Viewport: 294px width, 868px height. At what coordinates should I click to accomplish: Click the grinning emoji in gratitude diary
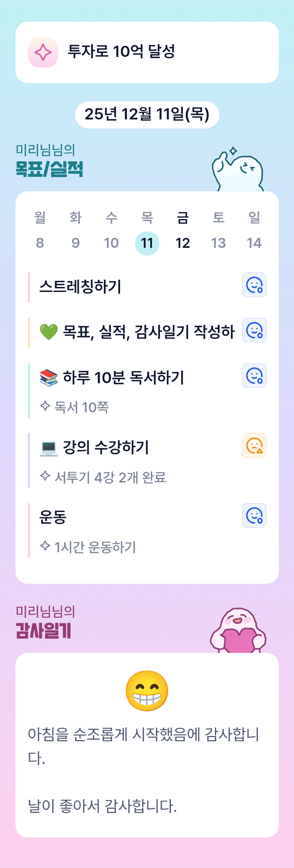pos(147,691)
